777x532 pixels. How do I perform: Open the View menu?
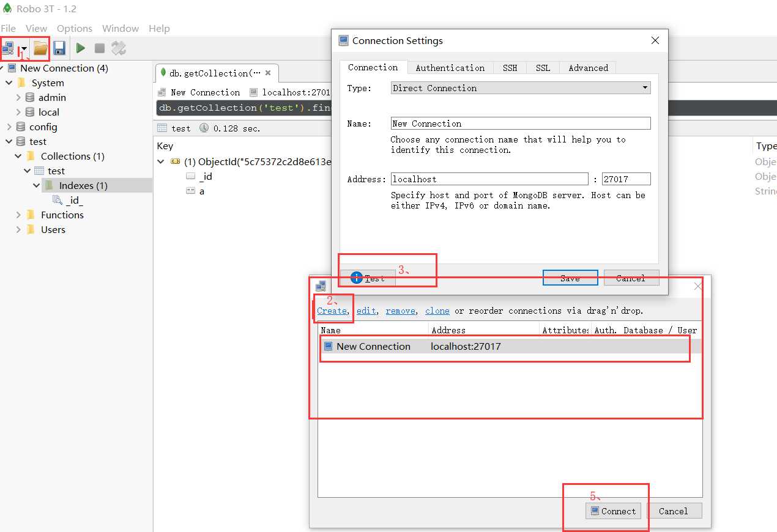tap(36, 28)
